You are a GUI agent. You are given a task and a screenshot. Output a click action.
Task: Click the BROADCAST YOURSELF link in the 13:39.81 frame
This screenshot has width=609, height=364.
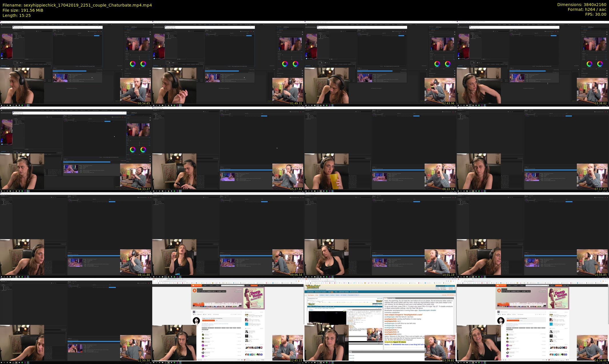(320, 292)
